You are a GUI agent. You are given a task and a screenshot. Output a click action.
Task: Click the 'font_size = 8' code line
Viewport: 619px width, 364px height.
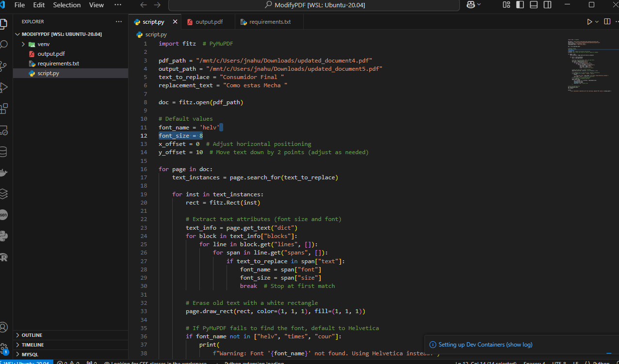tap(180, 136)
